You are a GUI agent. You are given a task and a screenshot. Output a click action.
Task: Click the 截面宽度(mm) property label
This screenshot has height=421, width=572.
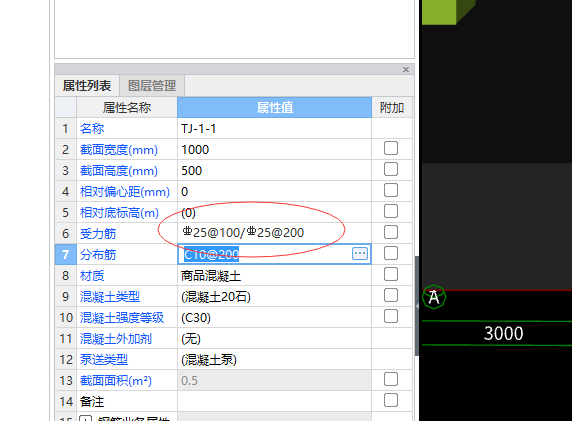[x=119, y=150]
